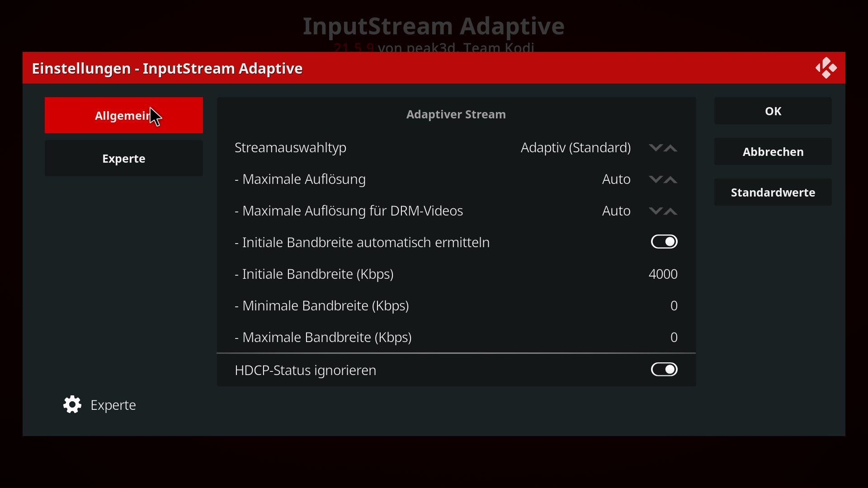The width and height of the screenshot is (868, 488).
Task: Reset settings with Standardwerte button
Action: (x=773, y=192)
